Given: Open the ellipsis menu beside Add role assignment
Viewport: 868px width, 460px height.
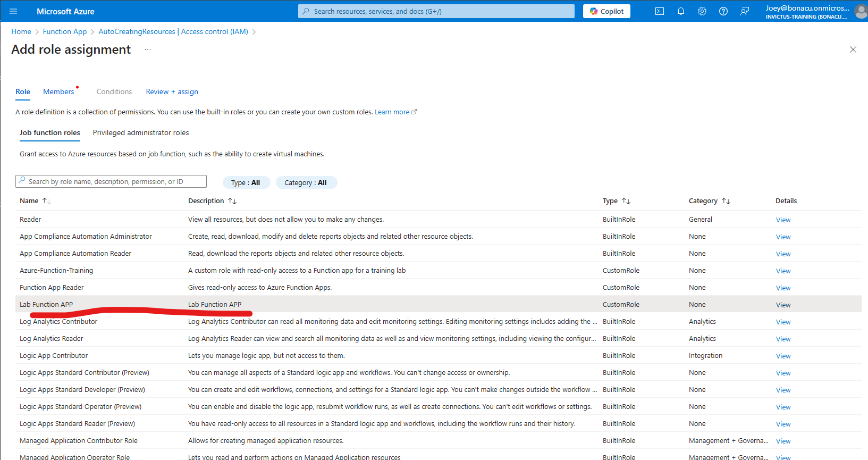Looking at the screenshot, I should [x=148, y=49].
